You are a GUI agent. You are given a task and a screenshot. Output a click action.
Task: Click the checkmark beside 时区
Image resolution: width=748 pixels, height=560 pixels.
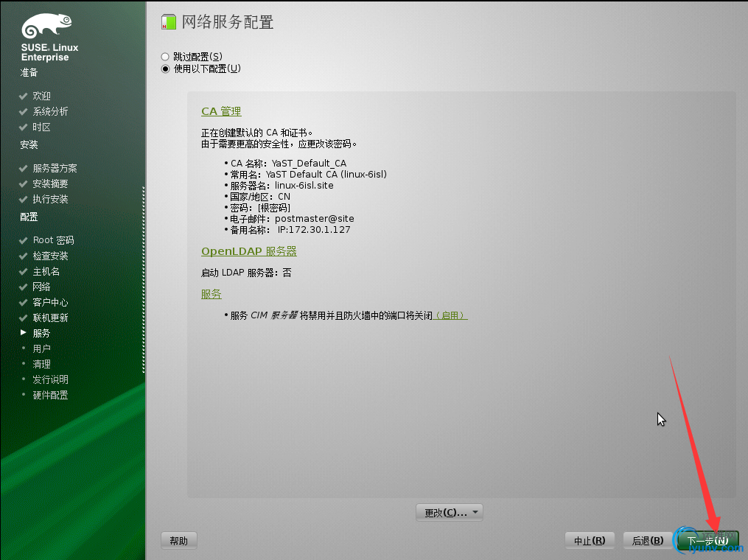(23, 127)
